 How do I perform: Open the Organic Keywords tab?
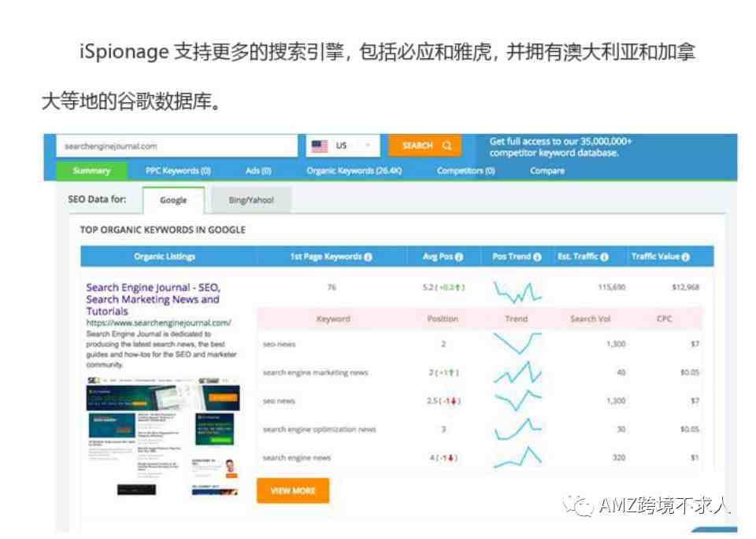click(x=354, y=171)
